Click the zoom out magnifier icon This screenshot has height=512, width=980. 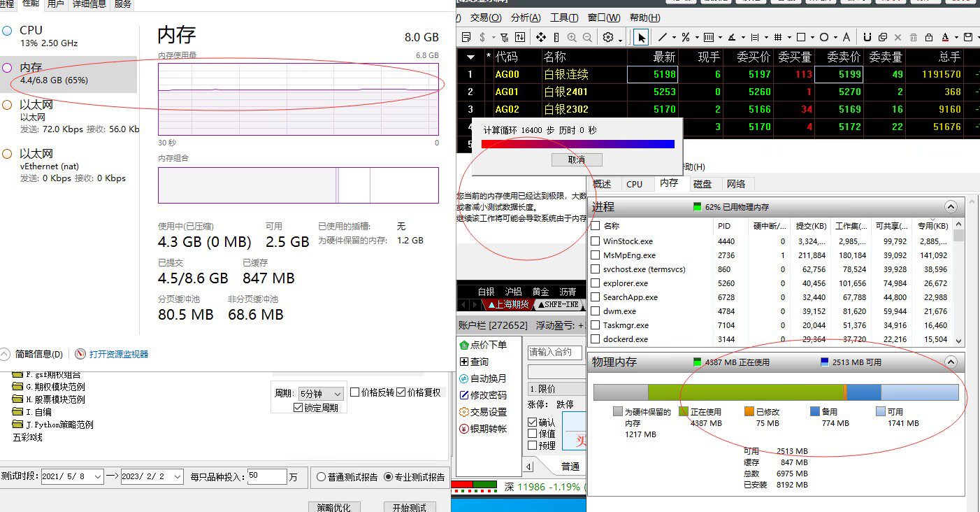click(587, 37)
